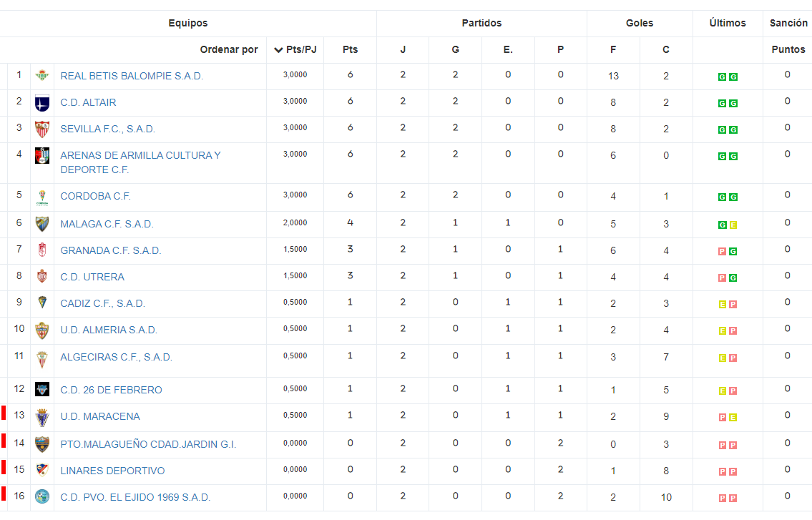Open U.D. ALMERIA S.A.D. team link
Image resolution: width=812 pixels, height=520 pixels.
click(109, 330)
